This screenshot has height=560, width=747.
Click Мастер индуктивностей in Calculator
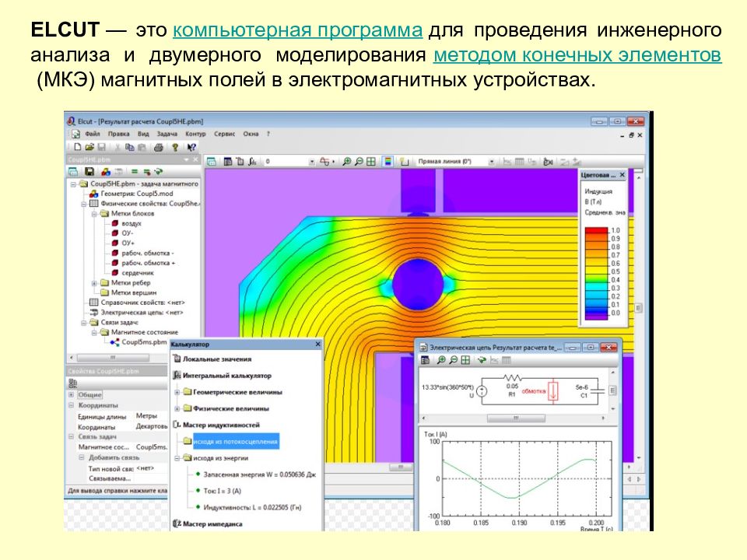[221, 425]
